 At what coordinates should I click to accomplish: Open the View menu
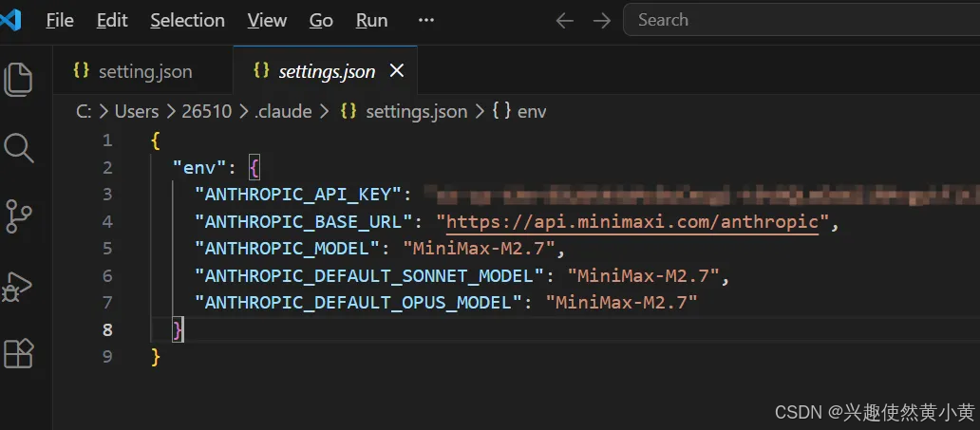(x=267, y=21)
